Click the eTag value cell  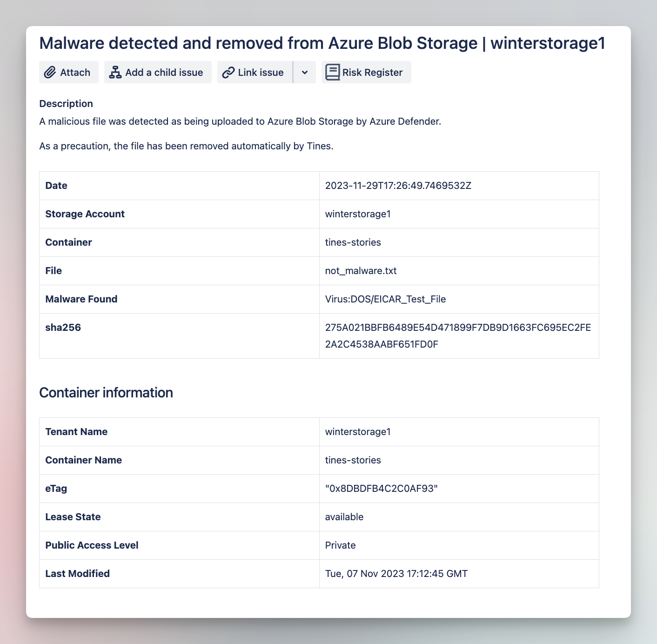459,489
